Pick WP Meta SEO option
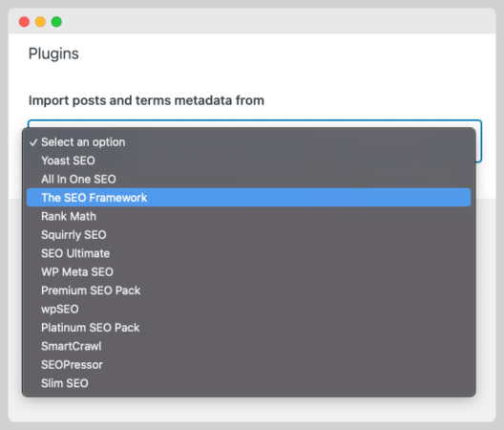This screenshot has height=430, width=504. [248, 272]
